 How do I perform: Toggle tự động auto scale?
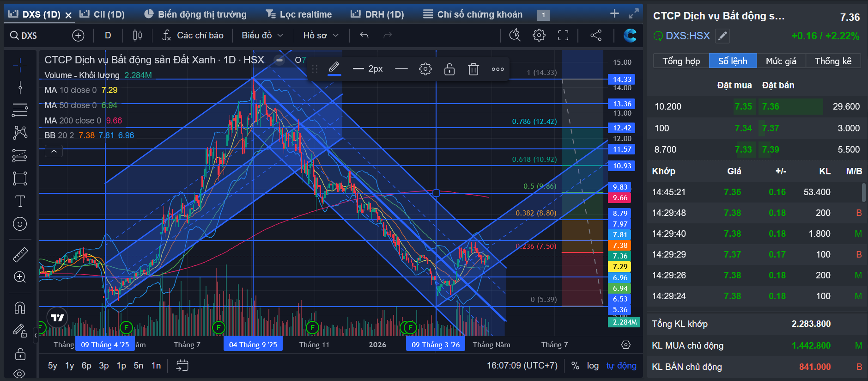(x=621, y=366)
